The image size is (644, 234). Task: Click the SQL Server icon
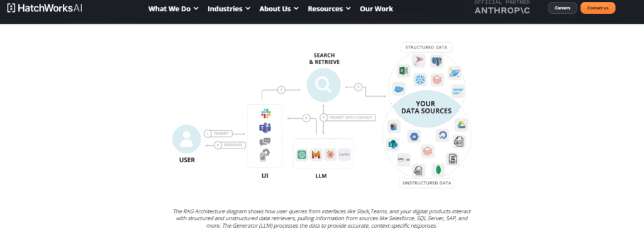(418, 61)
